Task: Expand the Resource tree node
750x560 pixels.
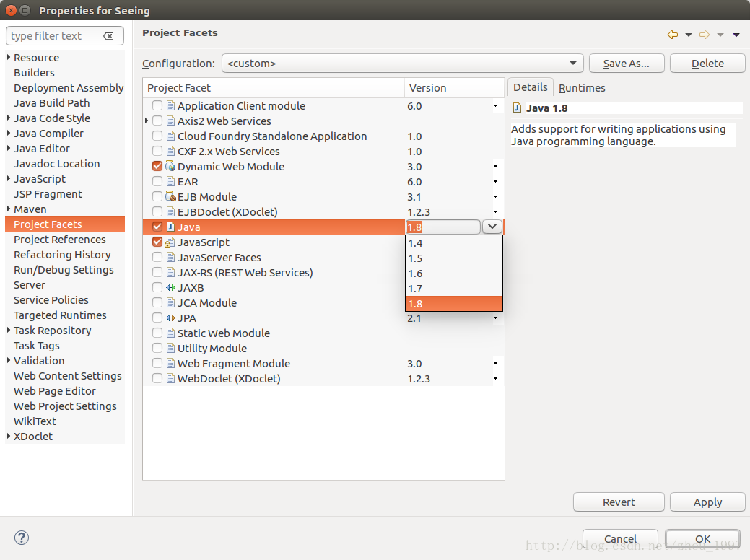Action: coord(9,57)
